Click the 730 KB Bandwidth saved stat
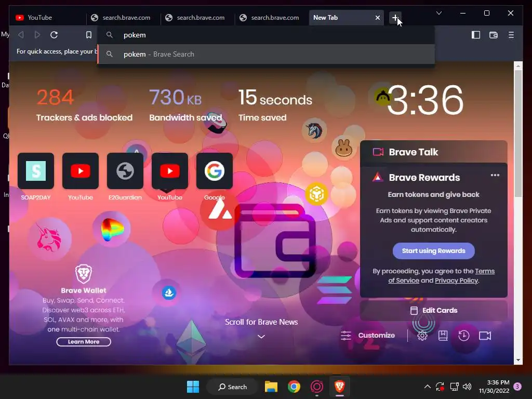 point(185,105)
